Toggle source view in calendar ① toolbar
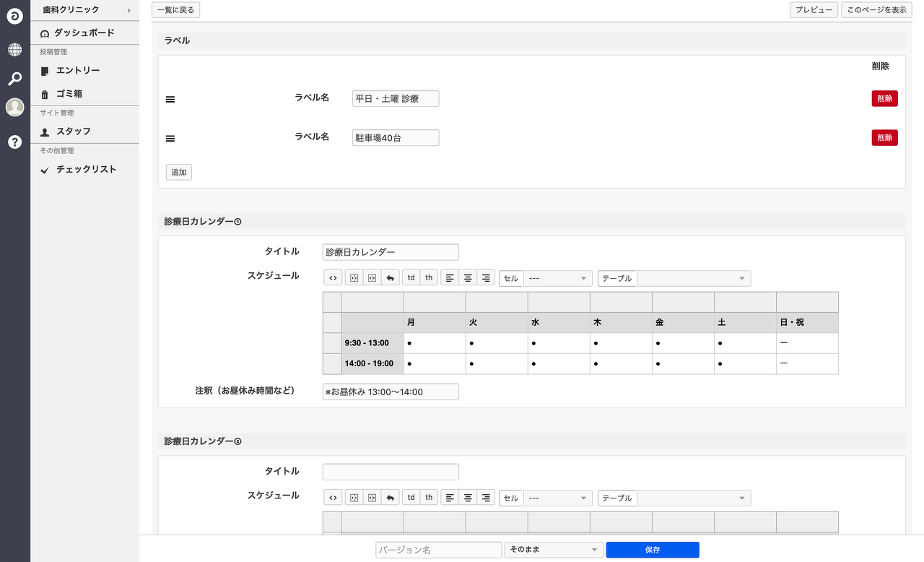The width and height of the screenshot is (924, 562). pyautogui.click(x=333, y=278)
